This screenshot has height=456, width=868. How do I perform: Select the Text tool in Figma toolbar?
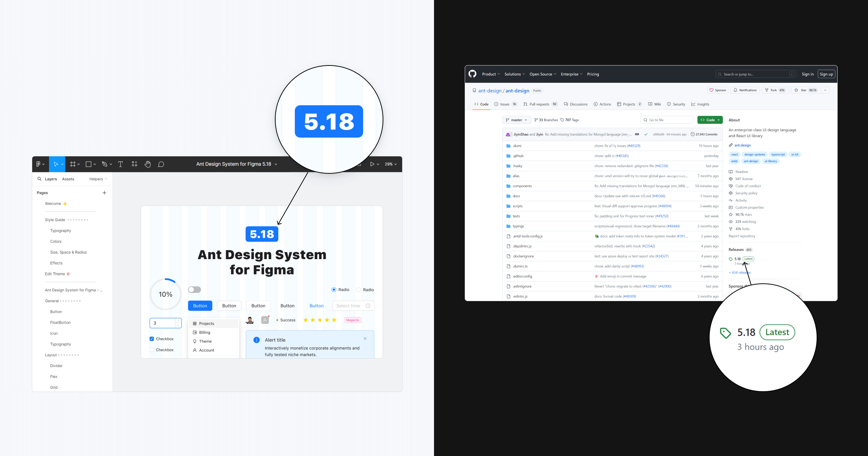click(x=120, y=164)
